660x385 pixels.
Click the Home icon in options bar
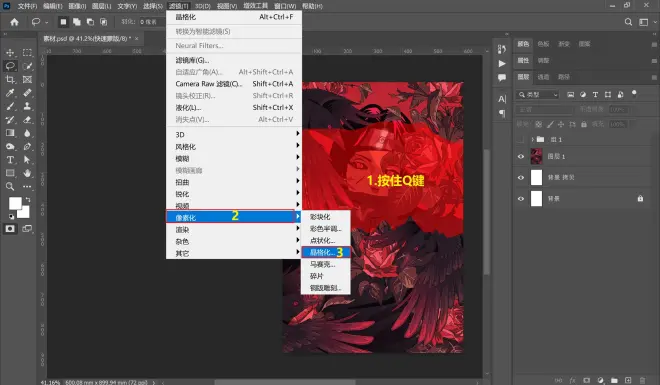14,22
